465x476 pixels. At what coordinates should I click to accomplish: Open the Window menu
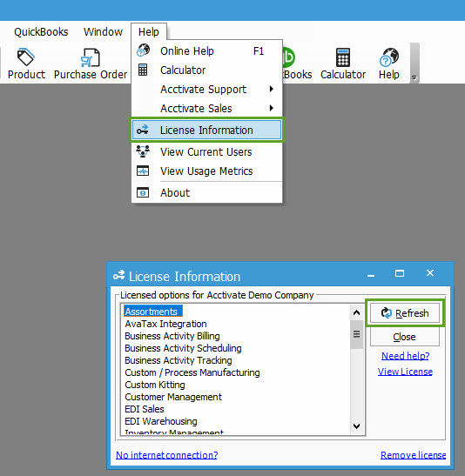tap(103, 31)
